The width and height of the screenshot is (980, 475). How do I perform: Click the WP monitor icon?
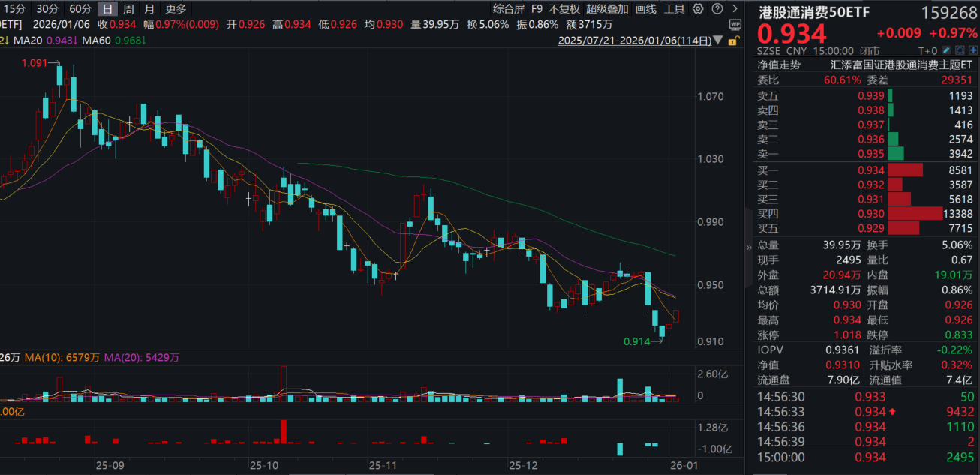735,24
